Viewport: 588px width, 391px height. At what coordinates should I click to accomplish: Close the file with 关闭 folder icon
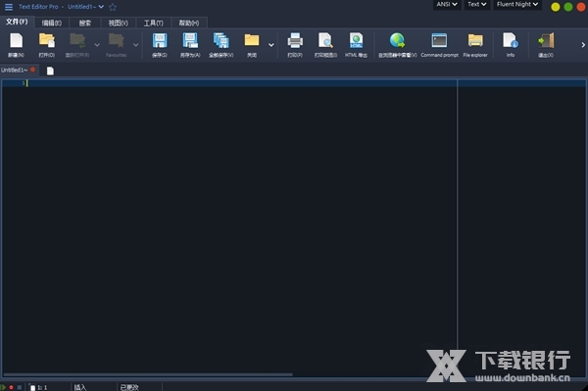(252, 40)
